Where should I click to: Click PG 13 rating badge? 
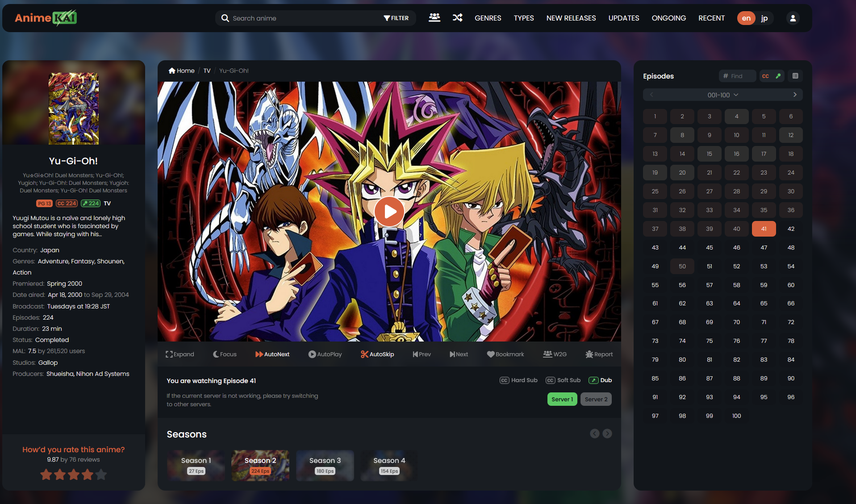coord(44,204)
